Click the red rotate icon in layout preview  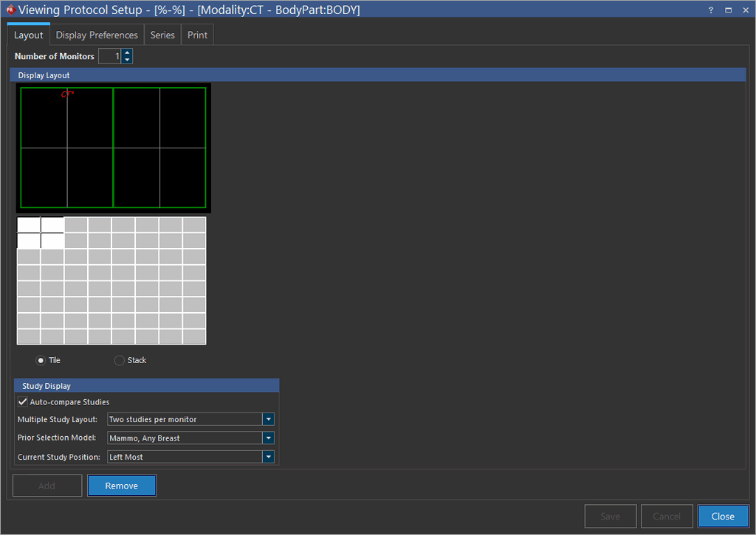tap(67, 93)
